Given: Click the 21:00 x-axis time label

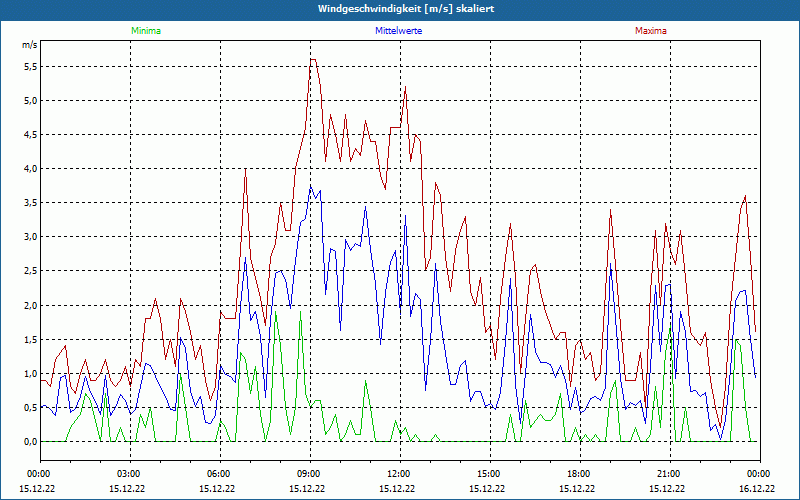Looking at the screenshot, I should tap(668, 474).
